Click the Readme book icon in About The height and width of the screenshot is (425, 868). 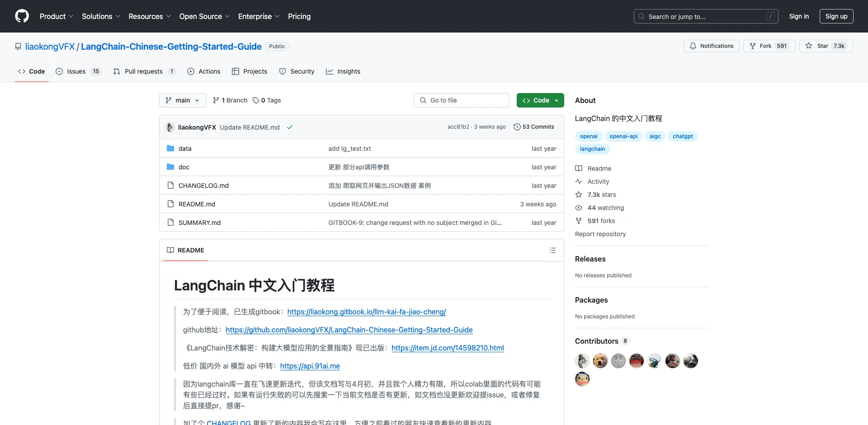coord(579,168)
